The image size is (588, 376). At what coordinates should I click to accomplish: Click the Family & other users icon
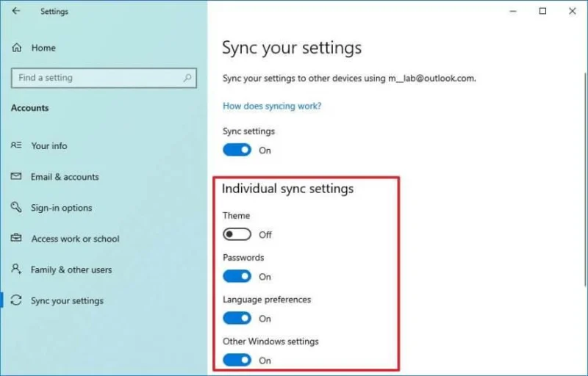(x=16, y=269)
